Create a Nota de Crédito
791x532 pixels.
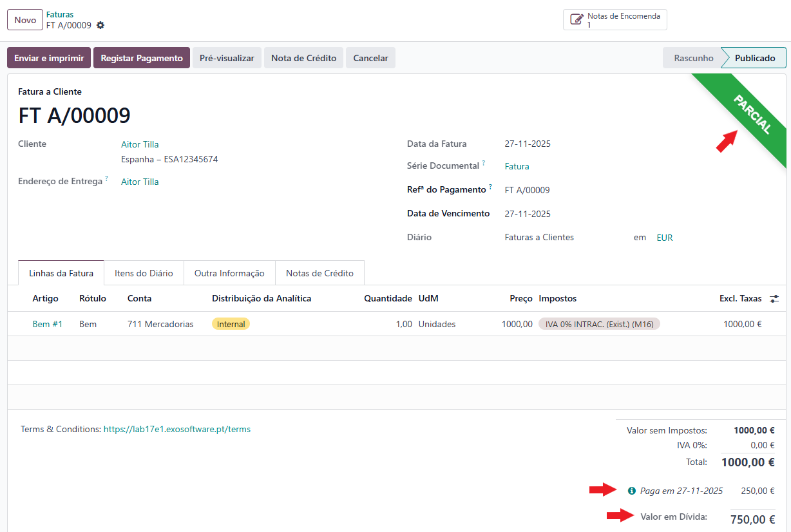click(x=303, y=58)
